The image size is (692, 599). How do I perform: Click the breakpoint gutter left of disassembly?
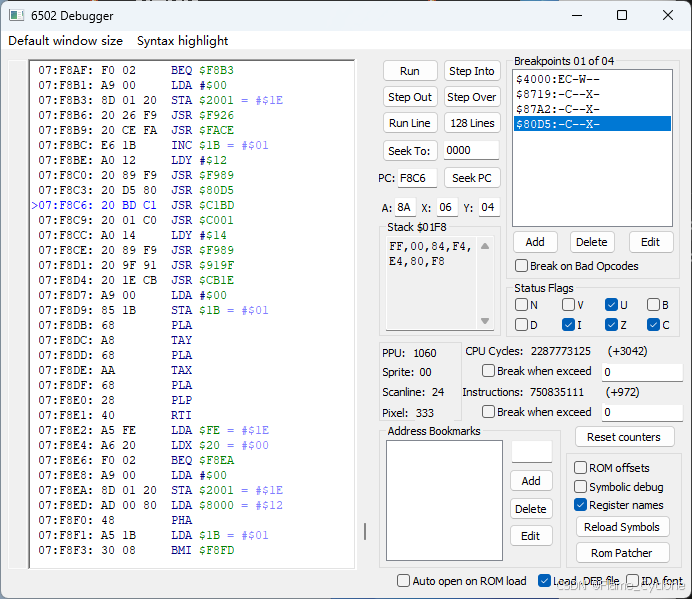[19, 314]
